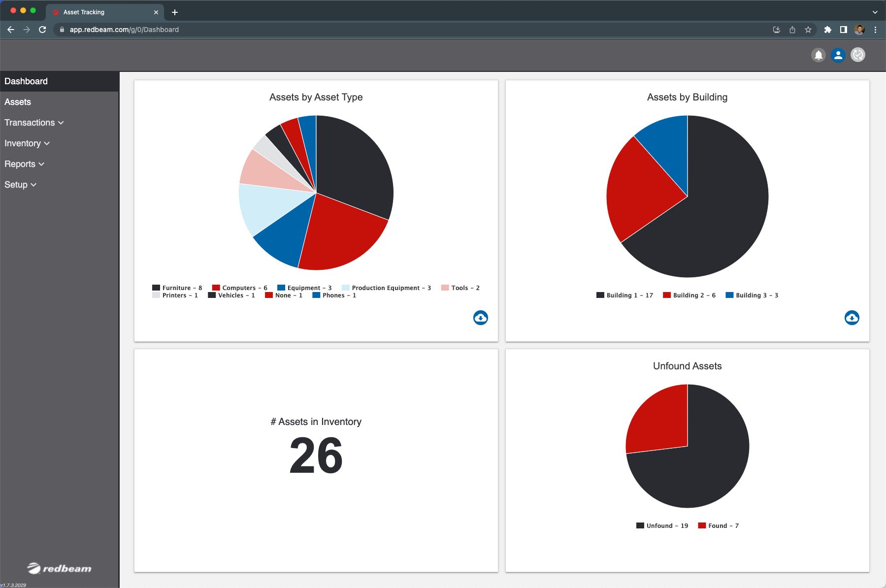The image size is (886, 588).
Task: Click the install app icon in the address bar
Action: coord(776,30)
